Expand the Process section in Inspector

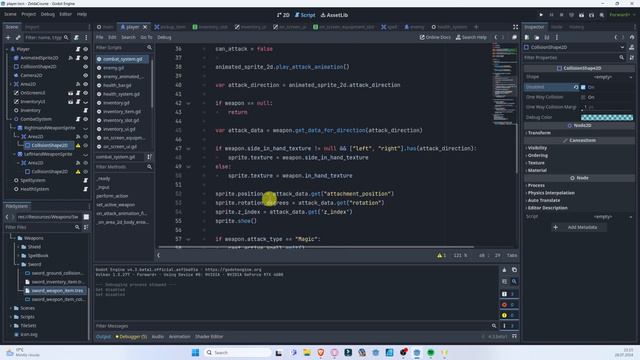[x=536, y=185]
